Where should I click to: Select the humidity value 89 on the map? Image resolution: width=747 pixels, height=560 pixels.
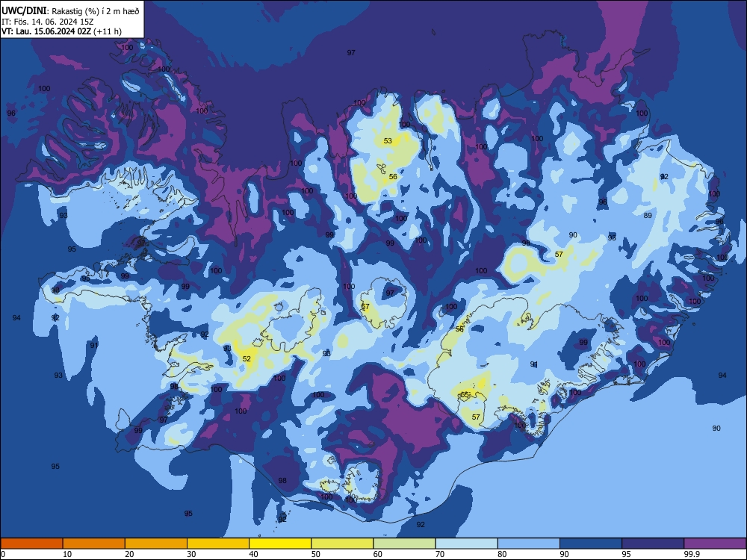[648, 215]
